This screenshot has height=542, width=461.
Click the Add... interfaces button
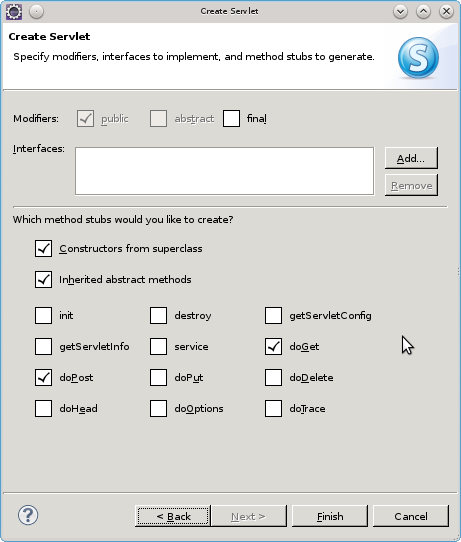click(411, 158)
